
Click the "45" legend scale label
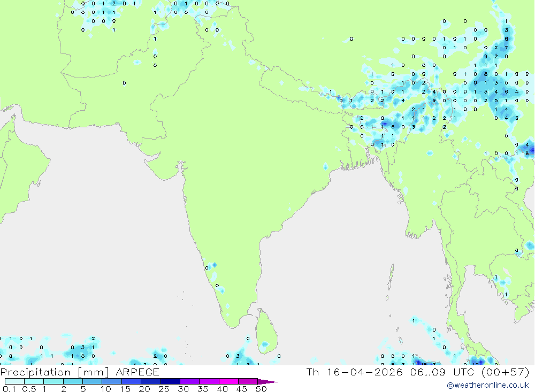[242, 389]
